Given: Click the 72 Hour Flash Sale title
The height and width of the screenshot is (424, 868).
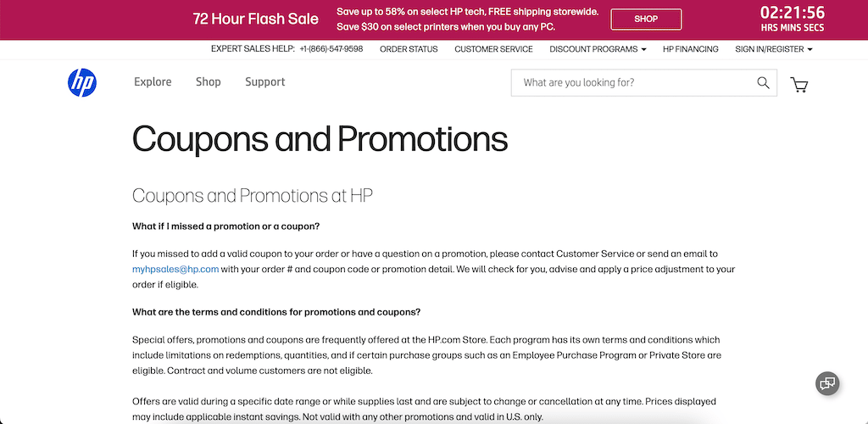Looking at the screenshot, I should (x=256, y=19).
